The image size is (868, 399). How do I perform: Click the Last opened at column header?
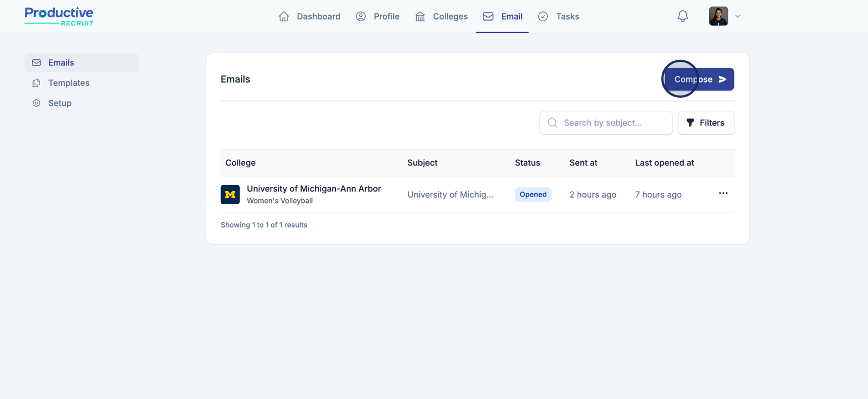pos(665,163)
